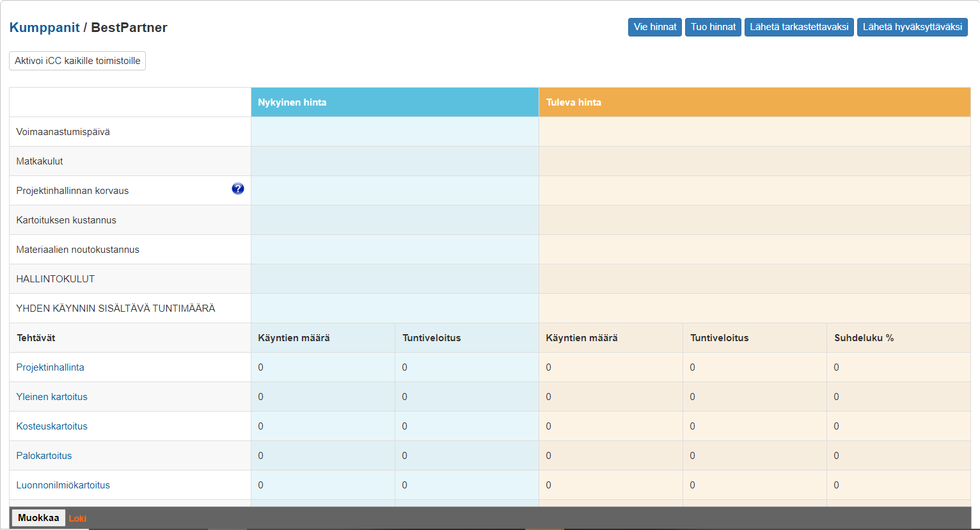Open the Yleinen kartoitus task link
Screen dimensions: 980x530
(52, 397)
